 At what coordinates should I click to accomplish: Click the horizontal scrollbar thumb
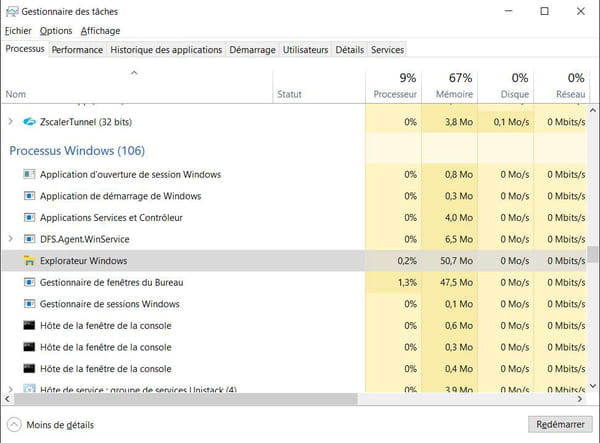[185, 399]
